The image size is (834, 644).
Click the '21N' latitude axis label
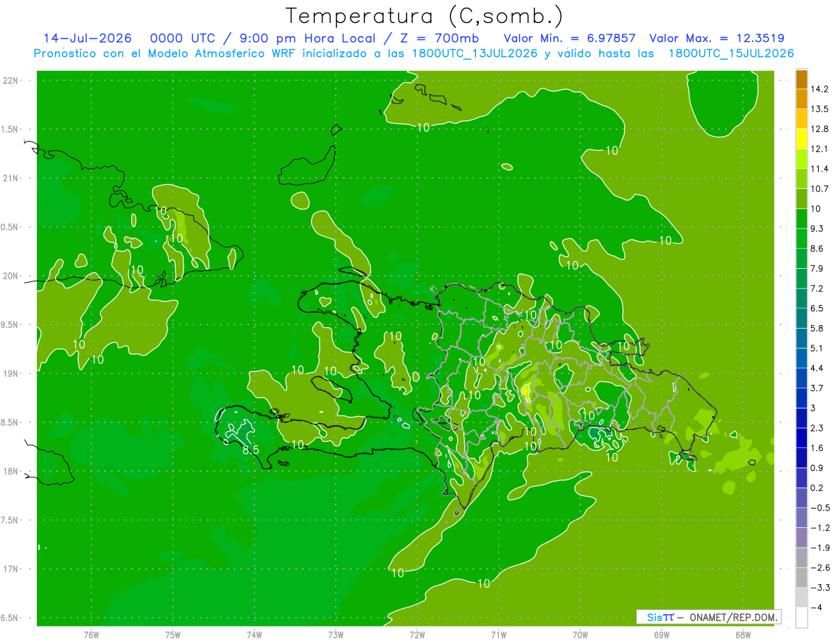11,178
